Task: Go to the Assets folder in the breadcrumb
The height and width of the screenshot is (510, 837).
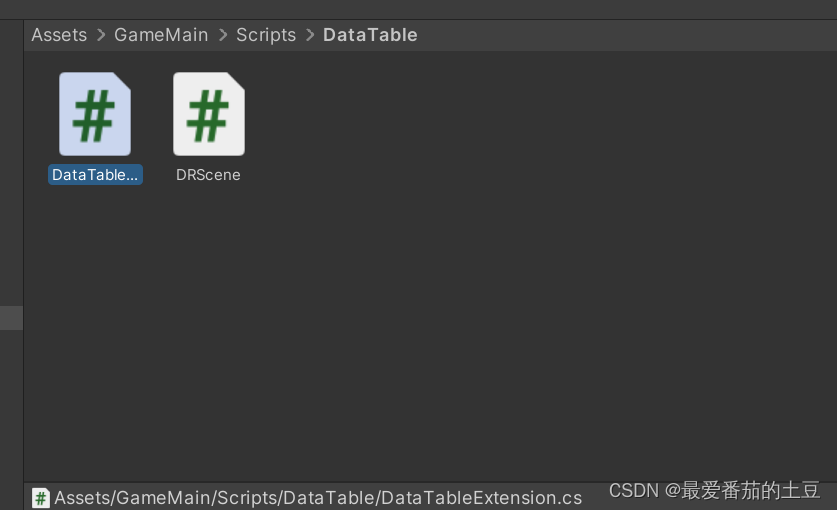Action: [59, 35]
